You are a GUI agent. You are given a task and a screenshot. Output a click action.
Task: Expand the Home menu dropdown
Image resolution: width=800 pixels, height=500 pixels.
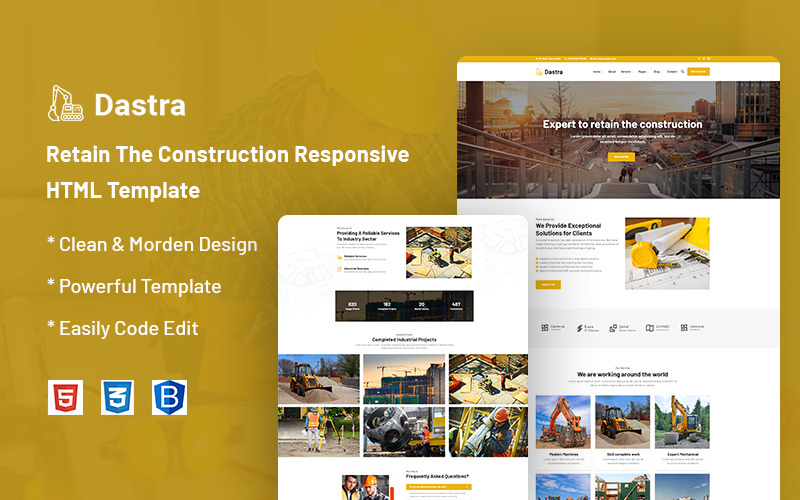[x=597, y=72]
